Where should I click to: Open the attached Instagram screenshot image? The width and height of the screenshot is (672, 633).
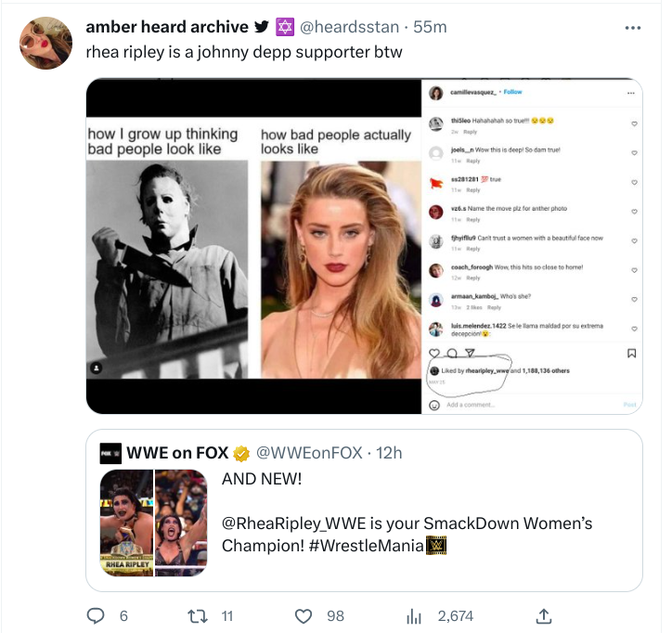pyautogui.click(x=364, y=246)
